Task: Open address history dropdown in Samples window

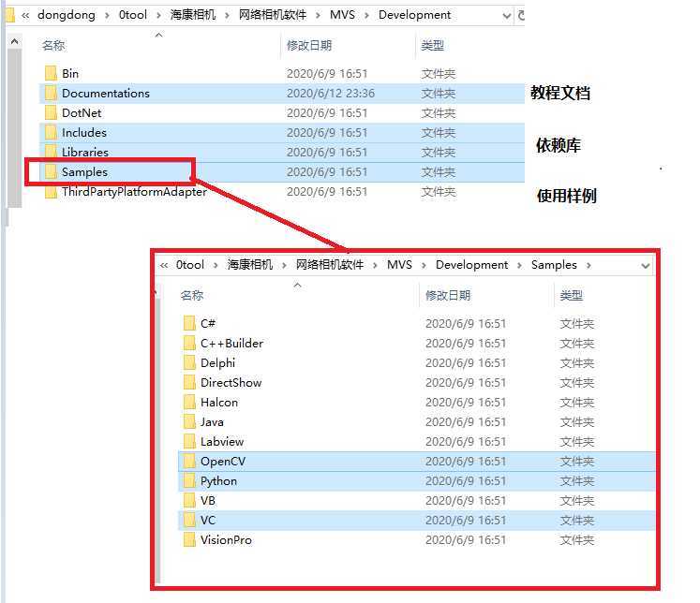Action: (645, 266)
